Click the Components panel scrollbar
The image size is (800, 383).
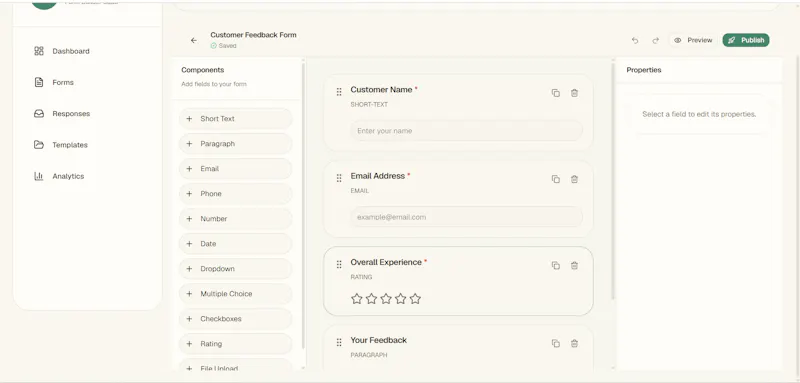tap(304, 206)
